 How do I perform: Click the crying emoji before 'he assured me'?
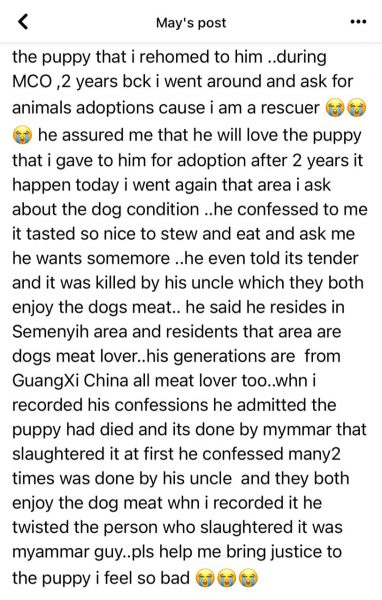tap(22, 135)
